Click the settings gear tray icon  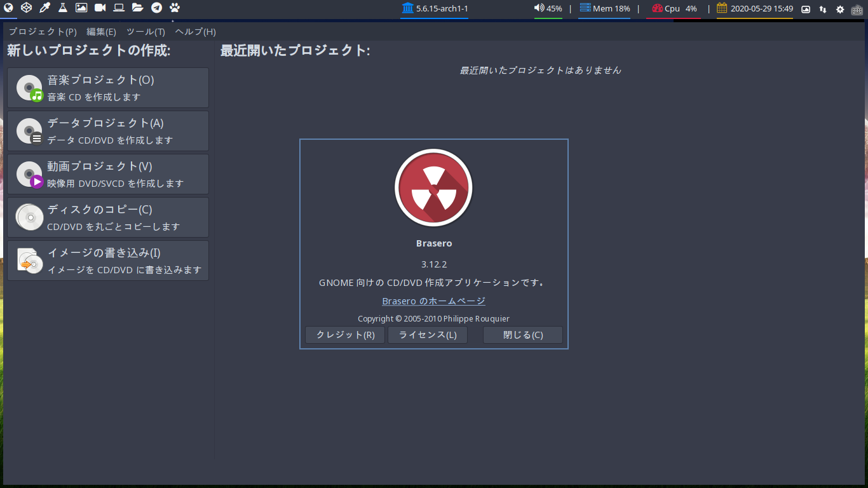[x=840, y=9]
